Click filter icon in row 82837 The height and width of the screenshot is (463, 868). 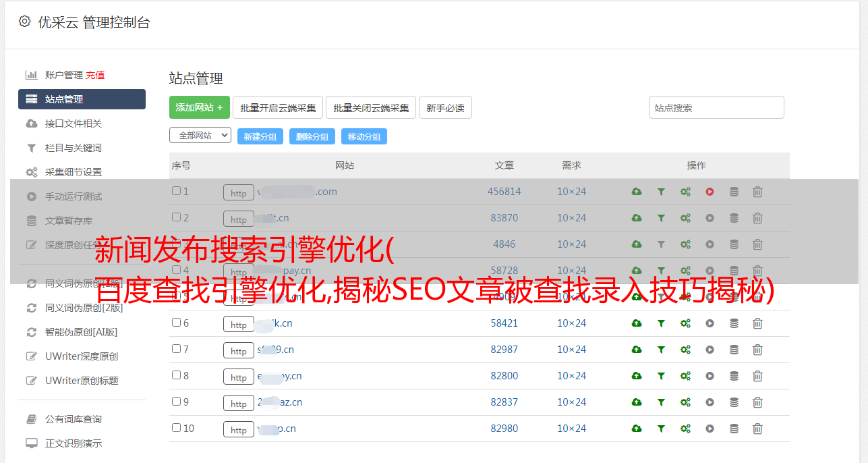click(x=661, y=402)
